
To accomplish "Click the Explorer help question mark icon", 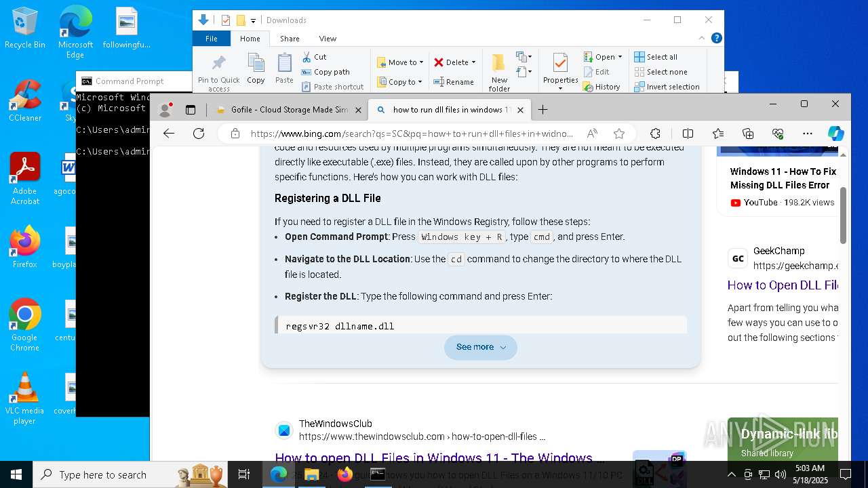I will (717, 38).
